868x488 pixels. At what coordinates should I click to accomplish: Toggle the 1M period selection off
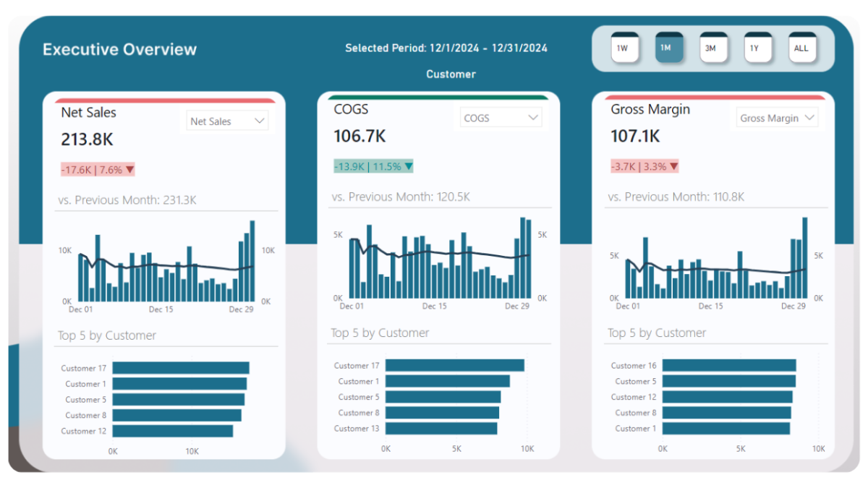pos(669,48)
